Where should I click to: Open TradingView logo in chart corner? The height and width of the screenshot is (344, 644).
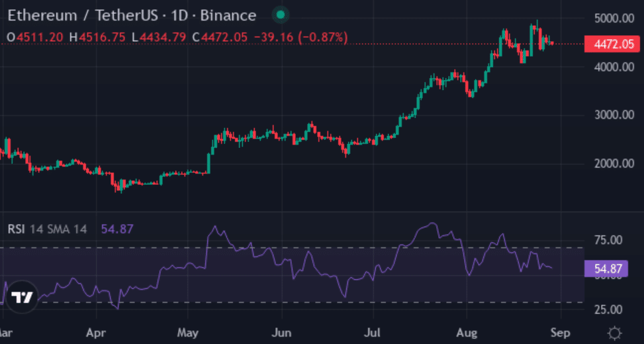point(22,297)
